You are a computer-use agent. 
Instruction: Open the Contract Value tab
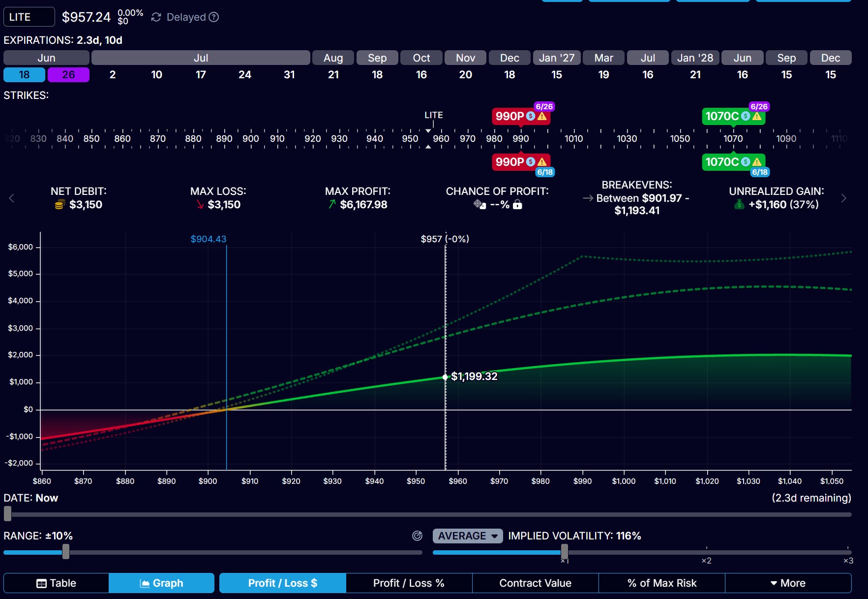(x=535, y=583)
